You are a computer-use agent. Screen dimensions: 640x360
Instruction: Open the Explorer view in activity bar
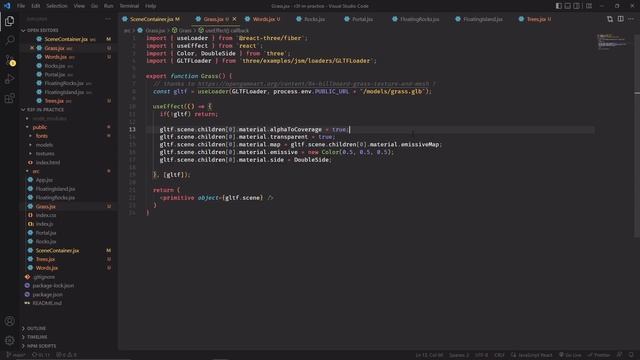(x=9, y=21)
